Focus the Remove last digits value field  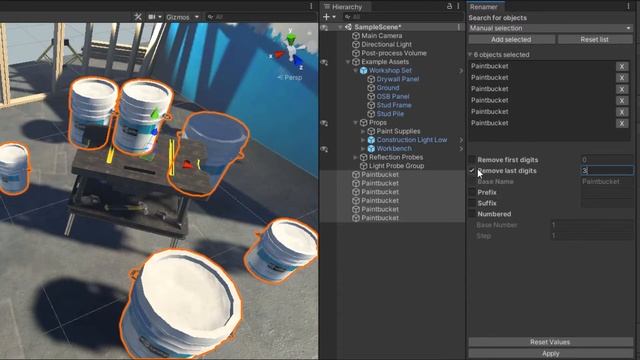pyautogui.click(x=607, y=171)
